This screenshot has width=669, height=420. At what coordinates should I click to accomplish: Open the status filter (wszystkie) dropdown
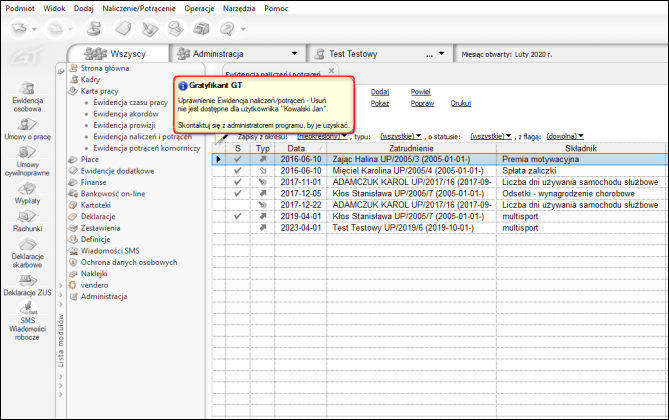[x=491, y=134]
